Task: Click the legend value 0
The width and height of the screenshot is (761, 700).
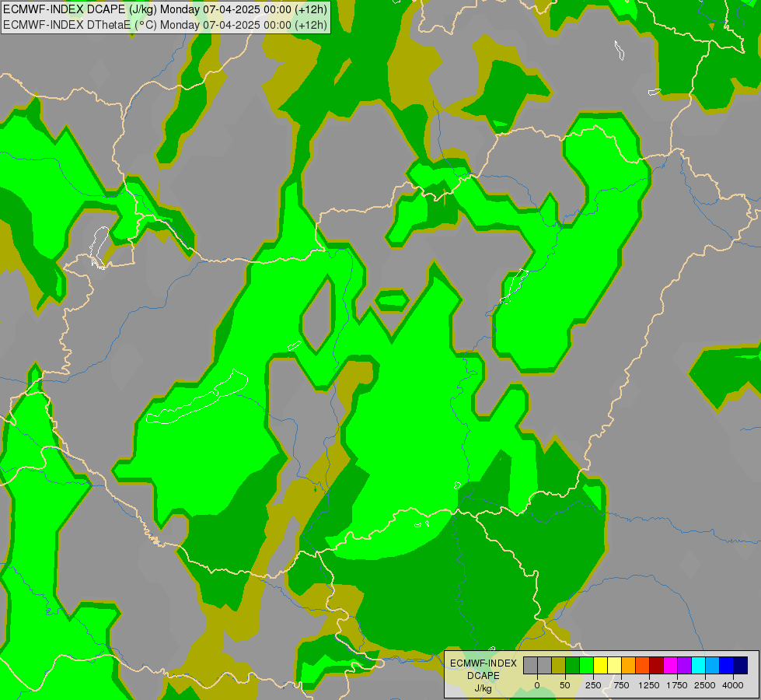Action: tap(537, 685)
